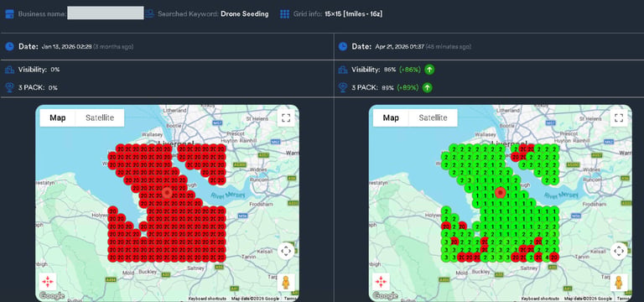644x302 pixels.
Task: Click the (+86%) visibility change text
Action: (409, 70)
